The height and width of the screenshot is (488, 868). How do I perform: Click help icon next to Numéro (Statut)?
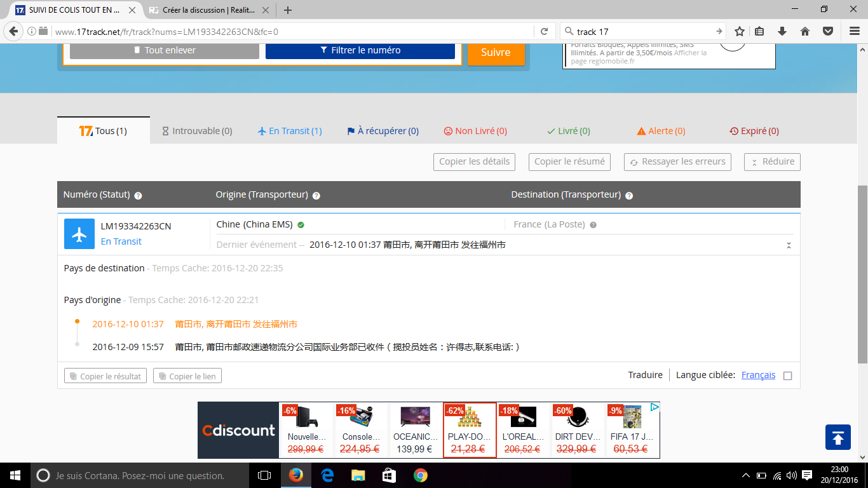click(138, 196)
